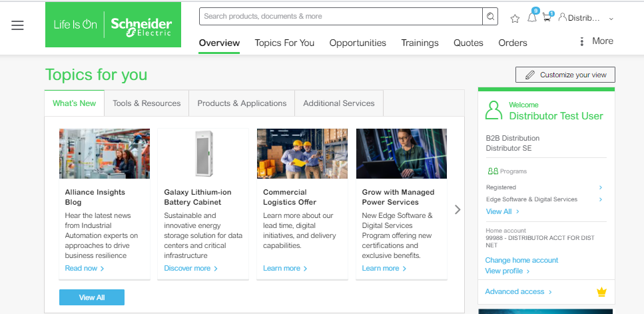Expand Edge Software & Digital Services chevron
Viewport: 644px width, 314px height.
(601, 199)
